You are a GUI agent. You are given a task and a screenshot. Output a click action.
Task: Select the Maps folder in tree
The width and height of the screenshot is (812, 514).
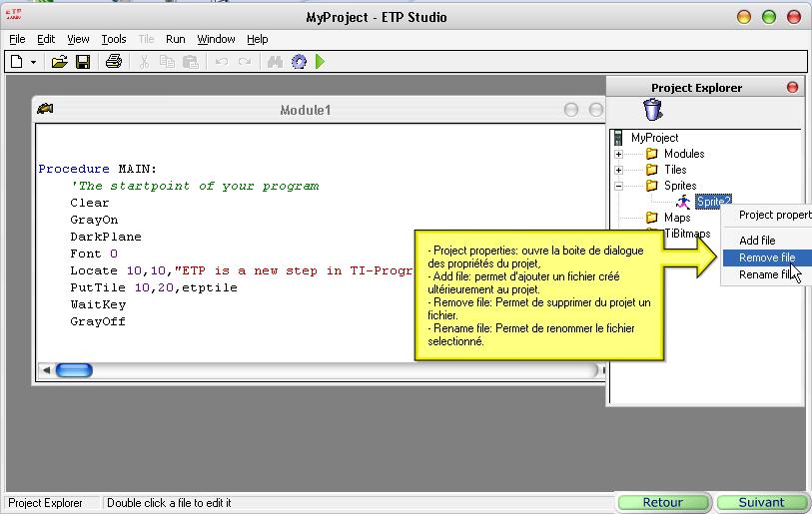point(677,218)
